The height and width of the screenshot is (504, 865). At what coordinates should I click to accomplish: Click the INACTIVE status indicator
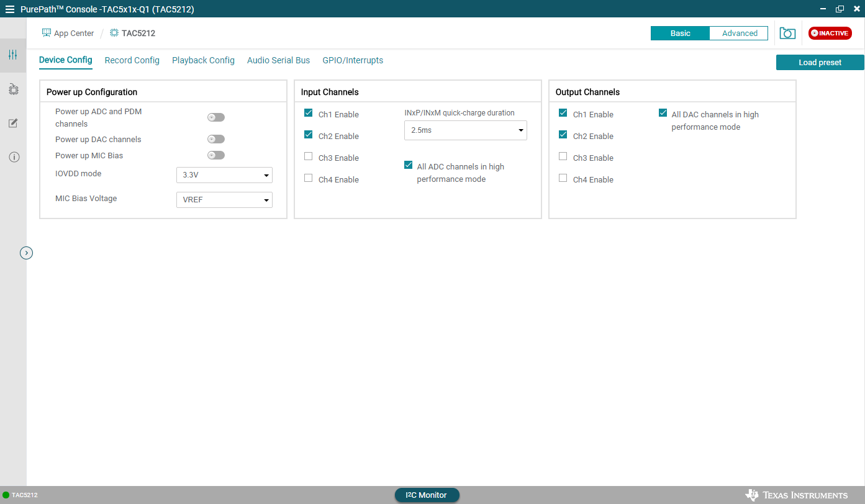pyautogui.click(x=830, y=34)
